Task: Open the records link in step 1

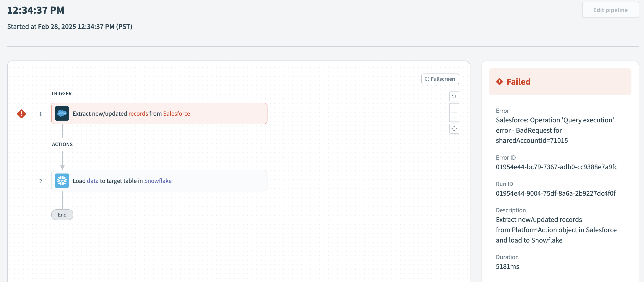Action: coord(138,113)
